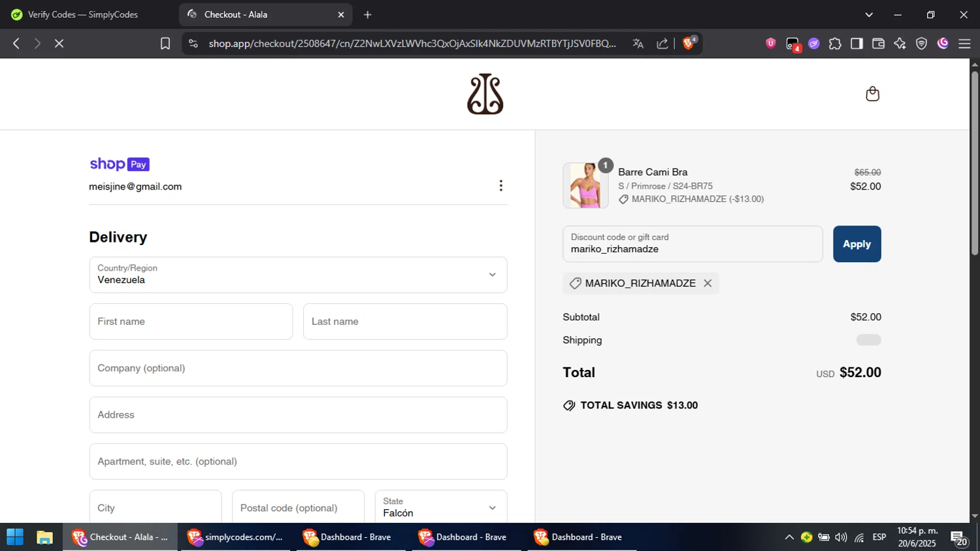
Task: Click the Last name field
Action: pos(405,322)
